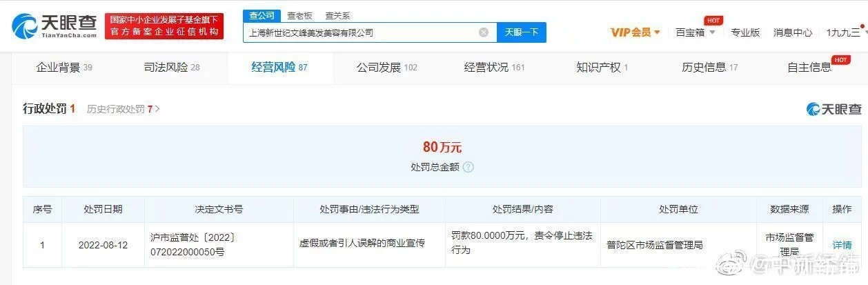Expand the 百宝箱 menu

(x=696, y=32)
